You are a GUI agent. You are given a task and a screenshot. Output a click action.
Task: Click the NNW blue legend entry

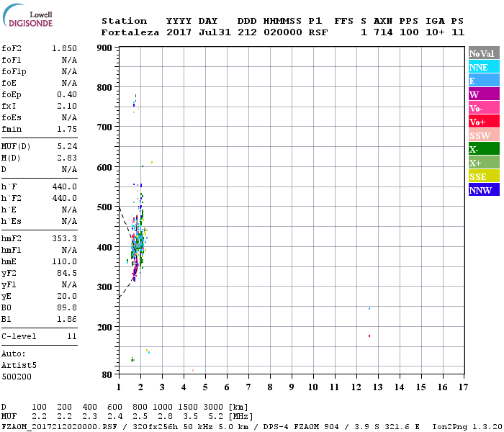click(x=484, y=190)
